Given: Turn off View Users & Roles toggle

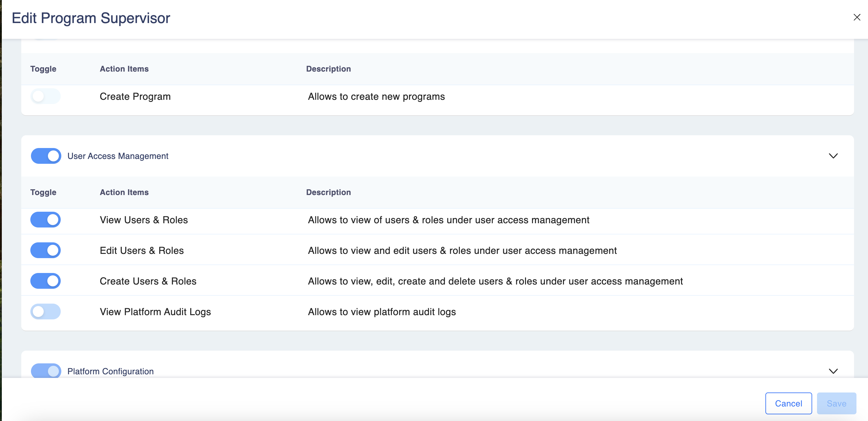Looking at the screenshot, I should (46, 220).
